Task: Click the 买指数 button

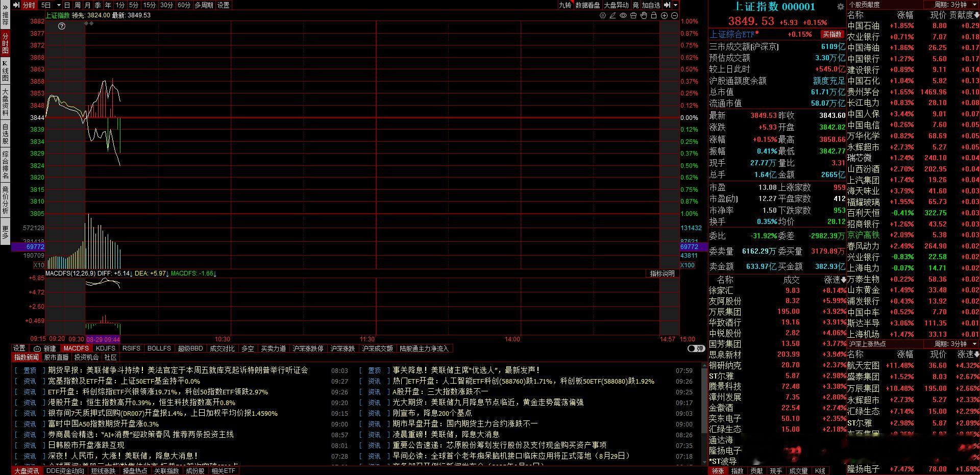Action: tap(832, 34)
